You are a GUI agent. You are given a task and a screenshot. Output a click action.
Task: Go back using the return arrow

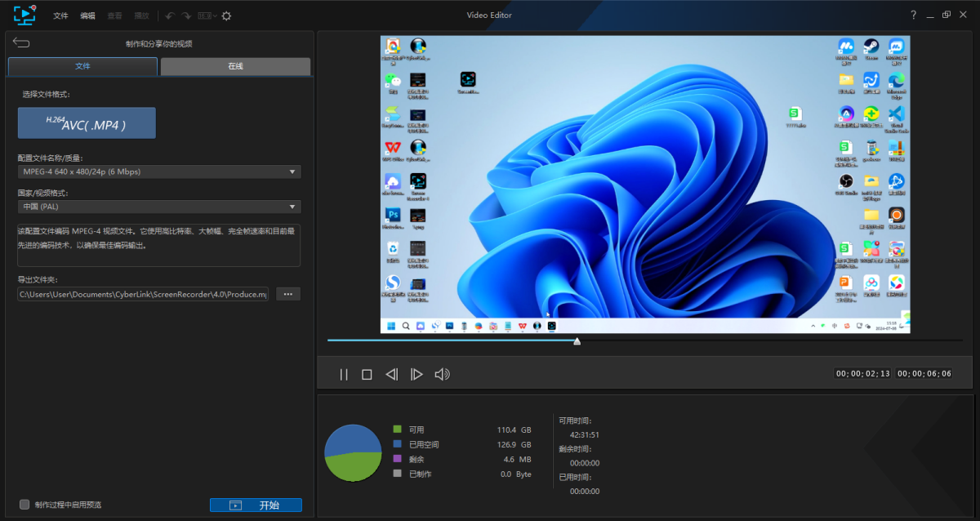tap(21, 43)
